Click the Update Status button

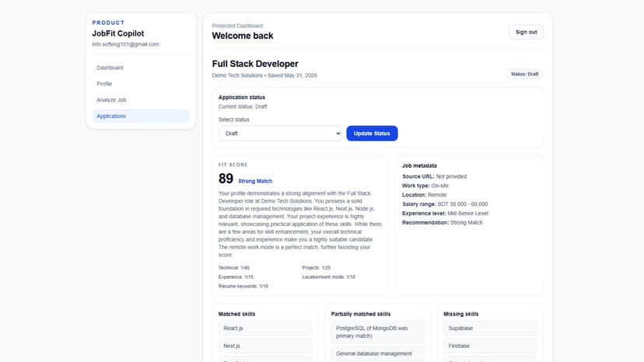coord(372,134)
